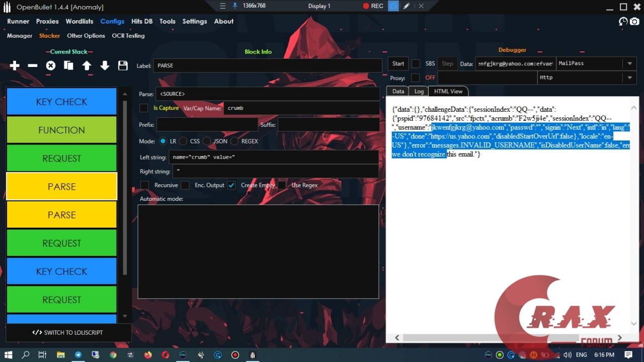
Task: Open the notification center
Action: pos(628,355)
